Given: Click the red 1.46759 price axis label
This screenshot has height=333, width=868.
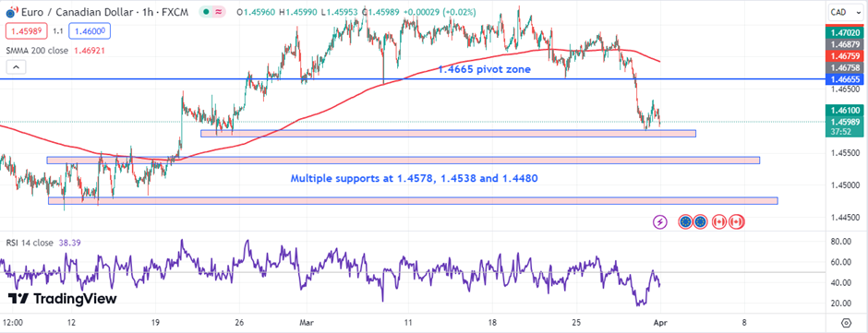Looking at the screenshot, I should click(846, 56).
